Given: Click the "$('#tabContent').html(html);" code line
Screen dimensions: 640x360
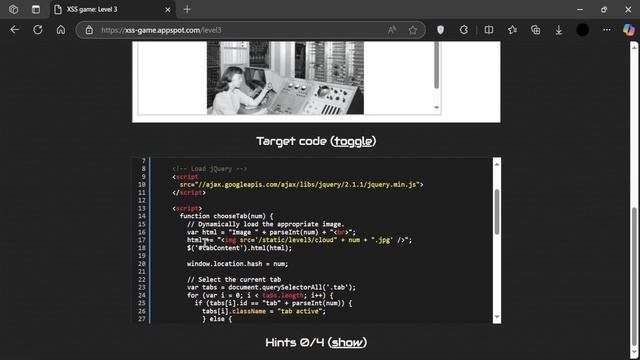Looking at the screenshot, I should [240, 248].
